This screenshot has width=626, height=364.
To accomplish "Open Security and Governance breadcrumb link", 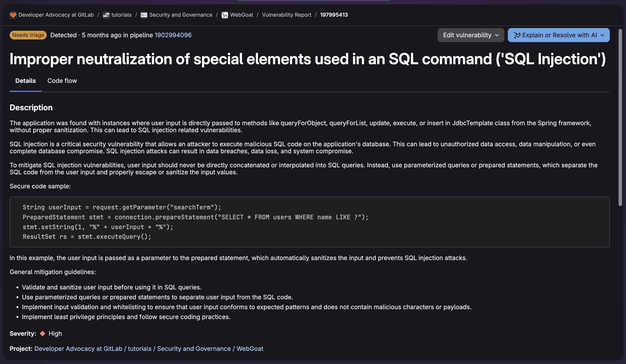I will pos(181,15).
